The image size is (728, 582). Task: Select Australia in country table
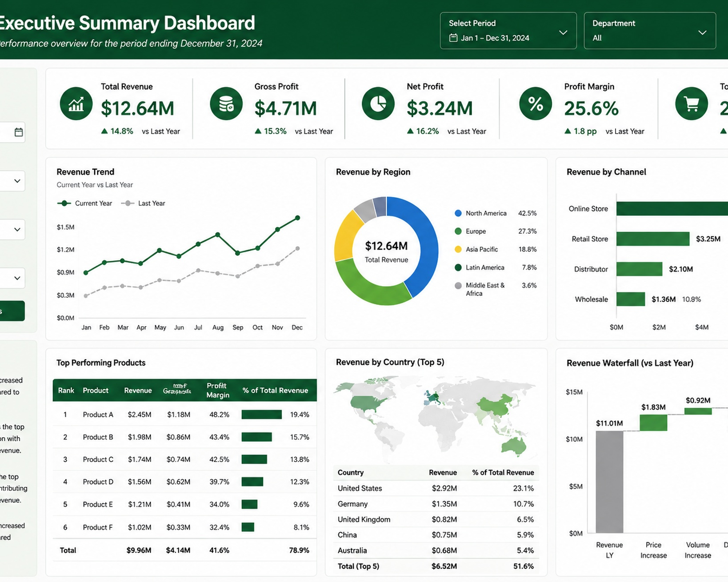click(352, 550)
